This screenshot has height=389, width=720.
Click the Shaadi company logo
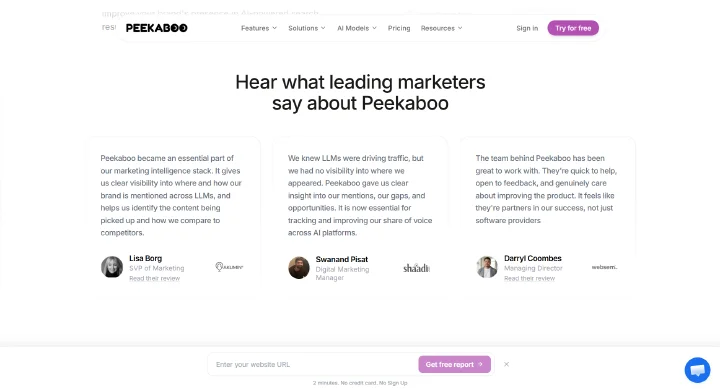tap(416, 268)
